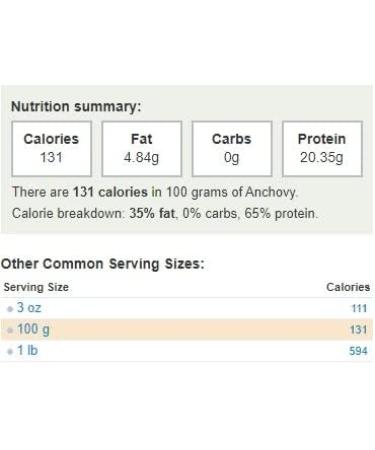This screenshot has height=450, width=375.
Task: Click the Carbs 0g summary box
Action: coord(232,149)
